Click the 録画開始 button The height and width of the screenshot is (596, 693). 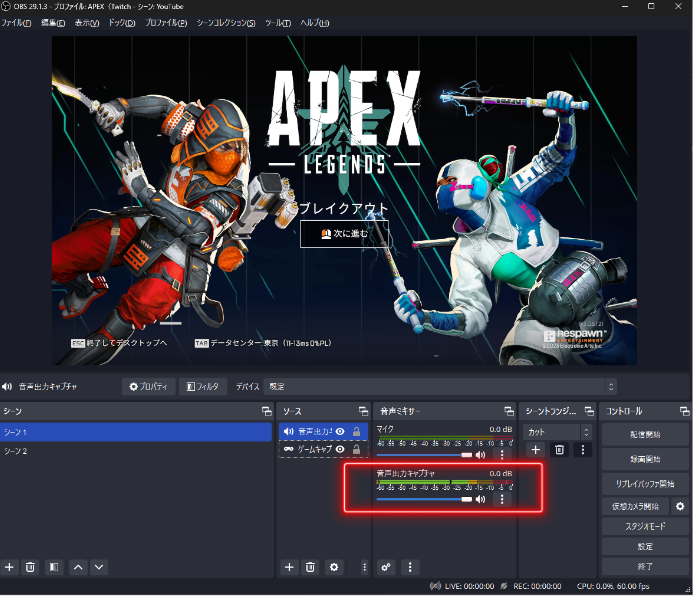[645, 459]
